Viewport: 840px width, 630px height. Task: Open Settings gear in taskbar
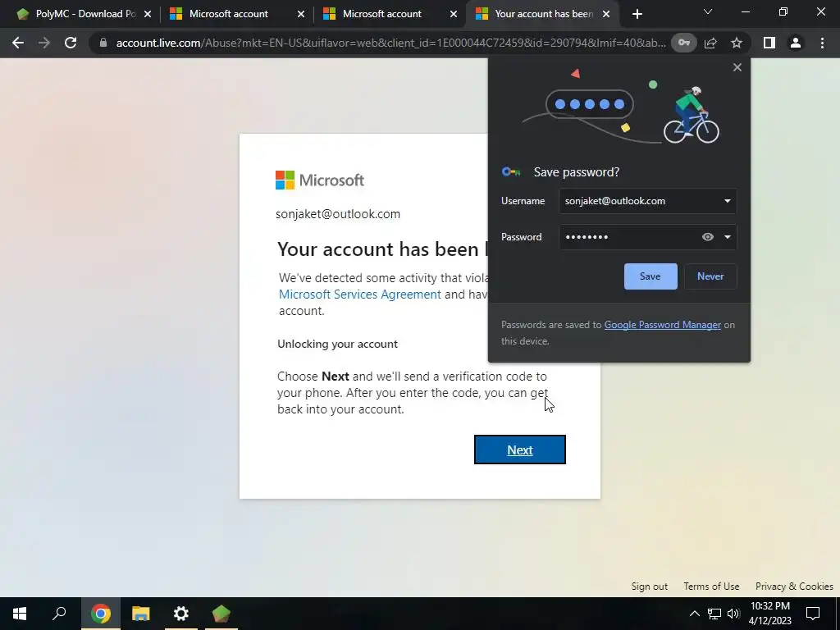(181, 614)
